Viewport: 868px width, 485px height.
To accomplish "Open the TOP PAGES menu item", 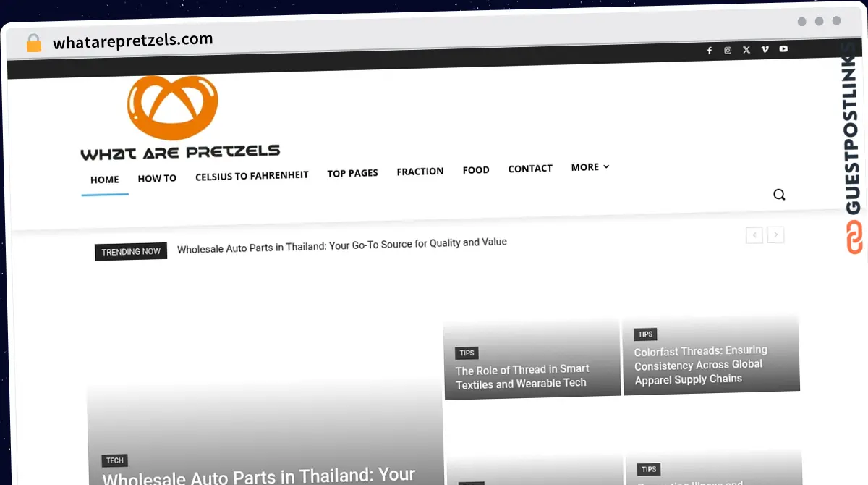I will coord(352,173).
